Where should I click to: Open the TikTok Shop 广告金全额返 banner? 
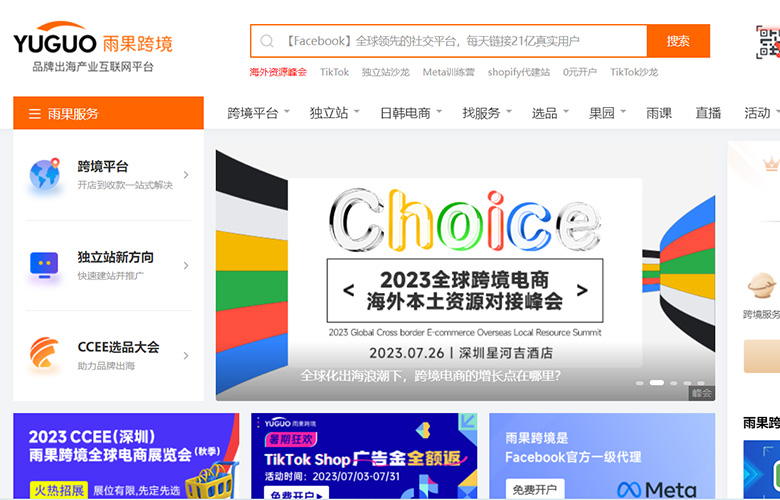[x=364, y=456]
